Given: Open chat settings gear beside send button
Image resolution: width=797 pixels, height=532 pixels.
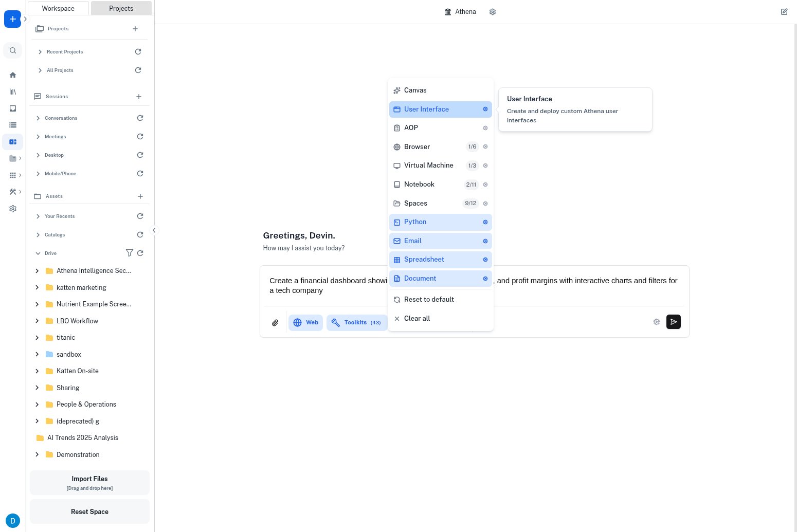Looking at the screenshot, I should click(657, 322).
